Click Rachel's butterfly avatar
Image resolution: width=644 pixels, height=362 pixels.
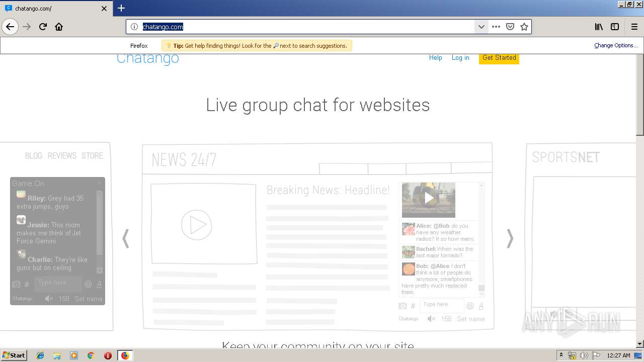coord(408,252)
